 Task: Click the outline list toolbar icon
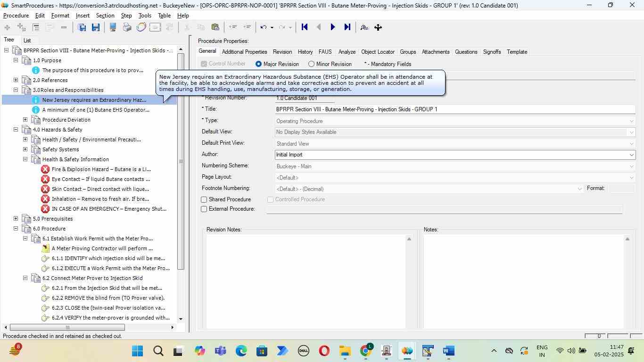36,27
